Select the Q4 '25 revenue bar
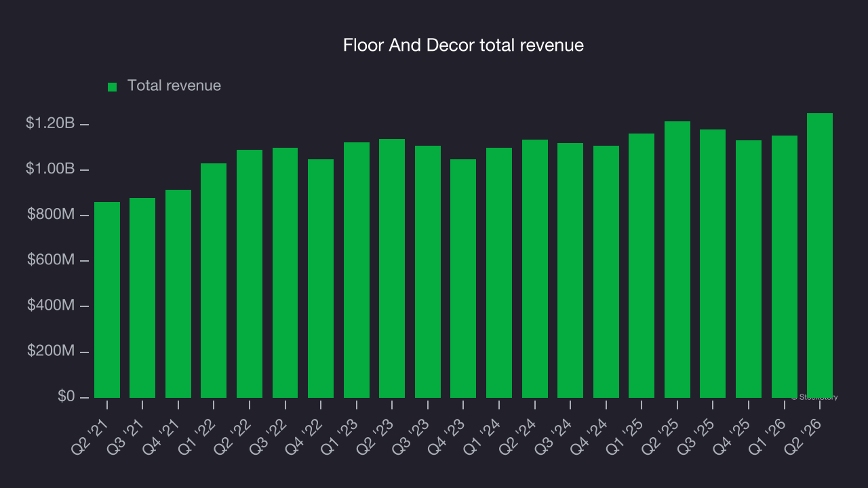 point(749,269)
